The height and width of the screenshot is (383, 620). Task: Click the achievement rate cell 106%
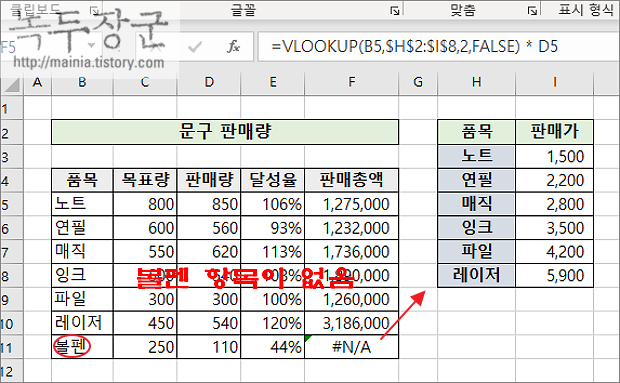(x=273, y=204)
